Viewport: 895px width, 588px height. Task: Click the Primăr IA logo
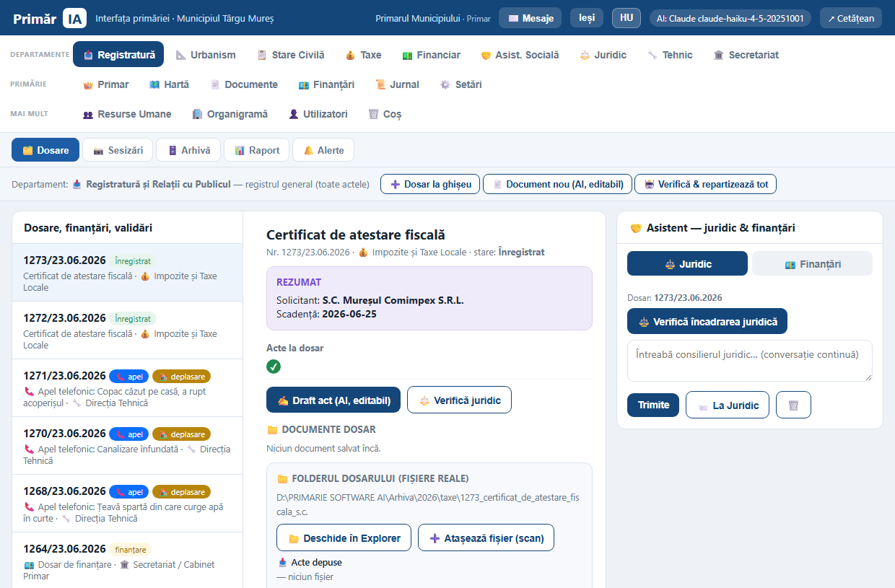point(50,18)
